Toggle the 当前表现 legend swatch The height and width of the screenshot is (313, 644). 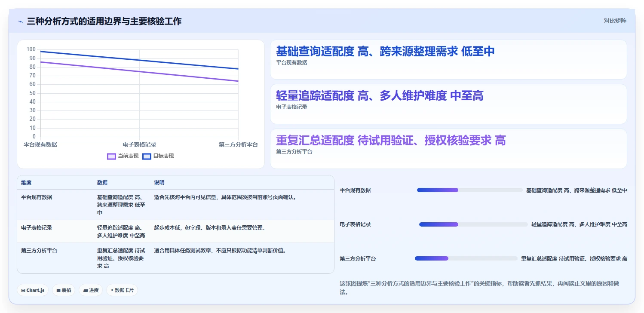(111, 156)
